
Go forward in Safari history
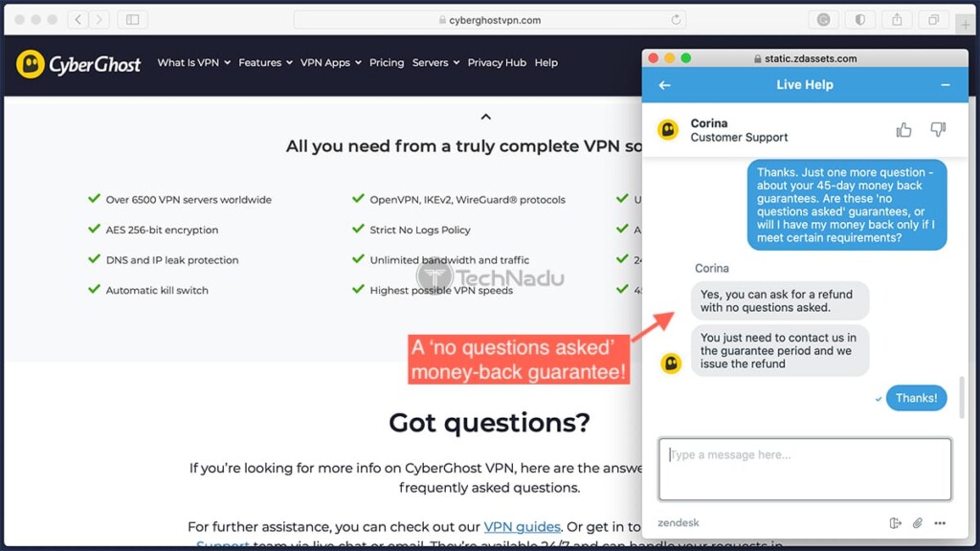99,20
